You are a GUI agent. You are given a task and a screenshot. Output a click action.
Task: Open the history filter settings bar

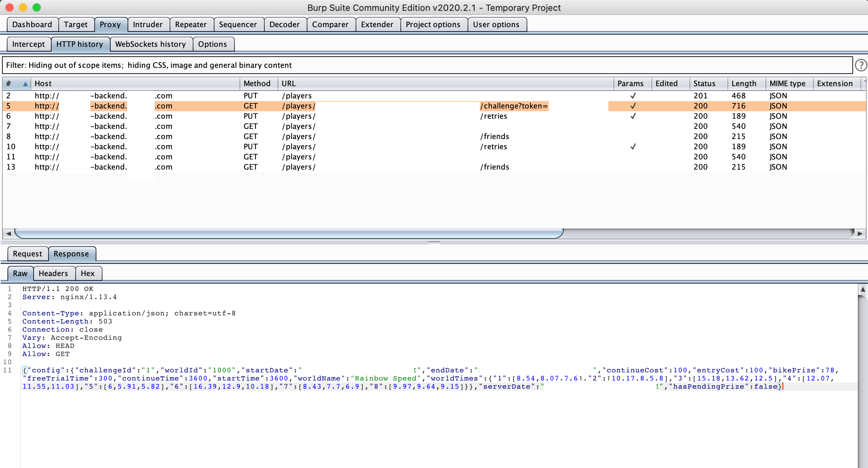pyautogui.click(x=427, y=65)
